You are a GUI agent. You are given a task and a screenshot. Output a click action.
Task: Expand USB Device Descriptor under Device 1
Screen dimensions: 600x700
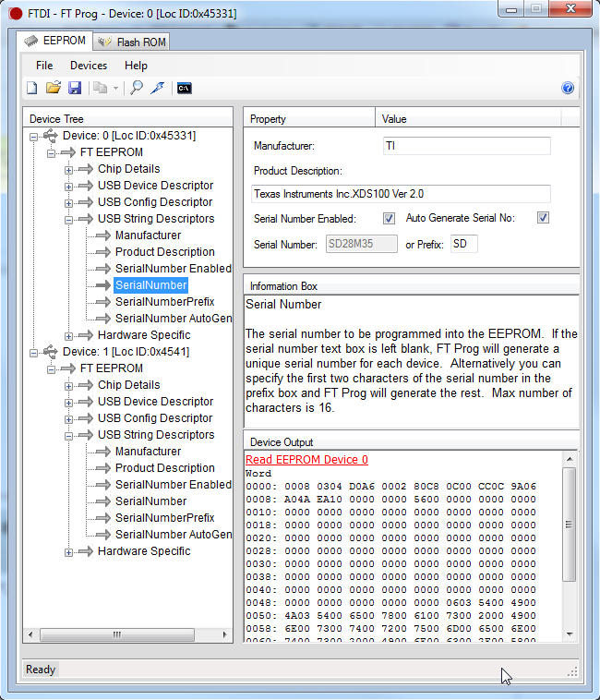point(68,403)
